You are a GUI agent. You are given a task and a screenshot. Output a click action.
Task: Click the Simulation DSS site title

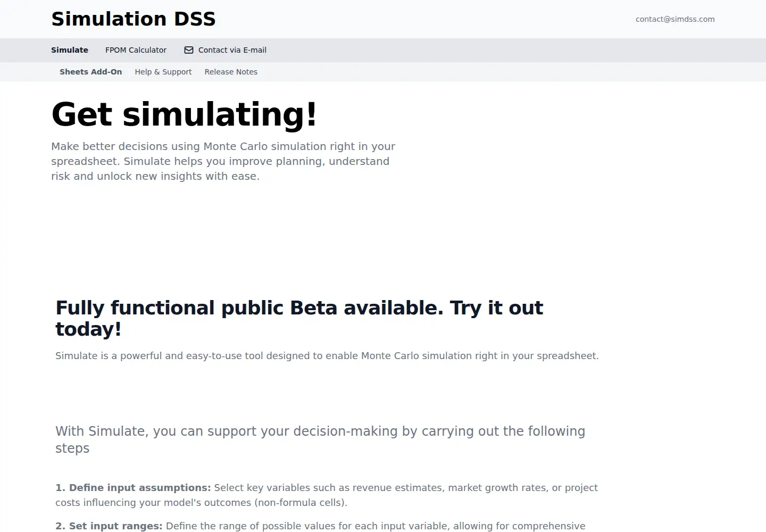(134, 19)
